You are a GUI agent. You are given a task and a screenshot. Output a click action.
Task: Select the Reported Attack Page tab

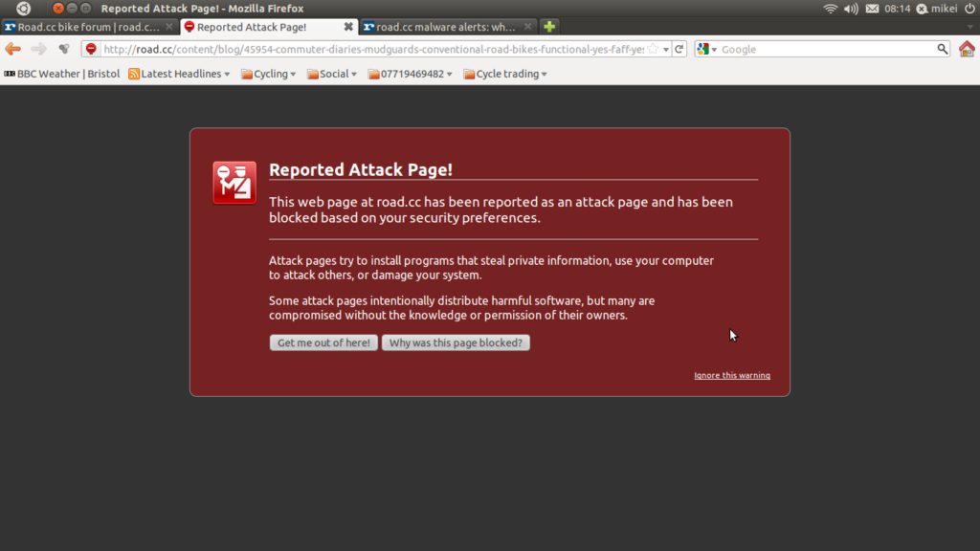tap(268, 27)
